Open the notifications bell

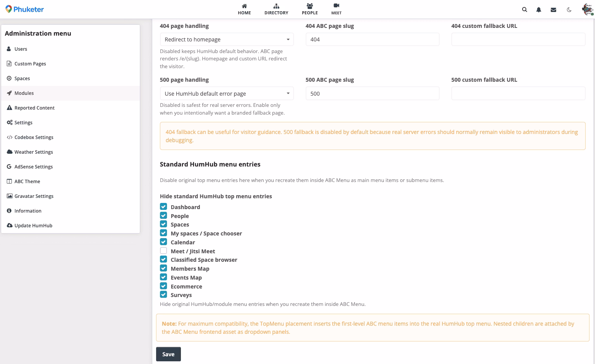click(538, 10)
